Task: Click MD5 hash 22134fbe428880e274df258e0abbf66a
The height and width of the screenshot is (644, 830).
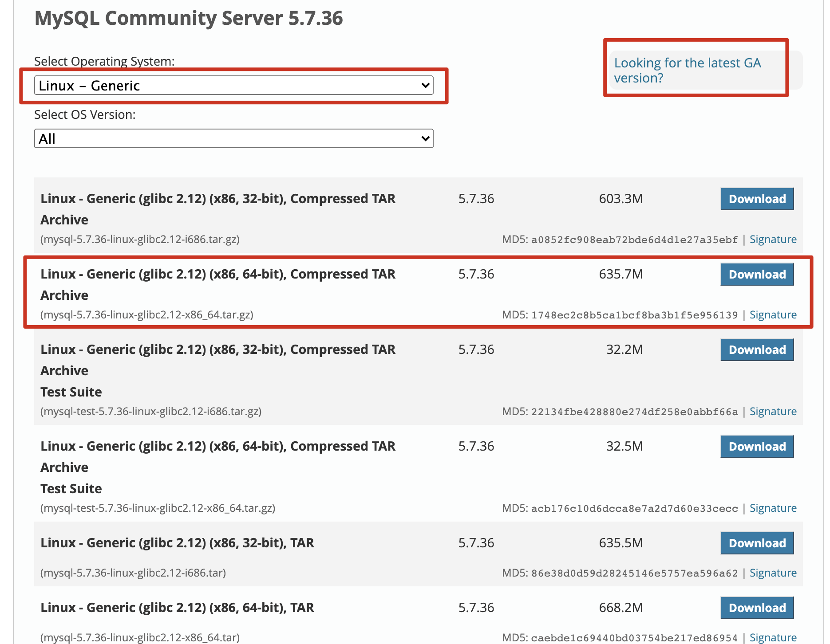Action: (x=634, y=412)
